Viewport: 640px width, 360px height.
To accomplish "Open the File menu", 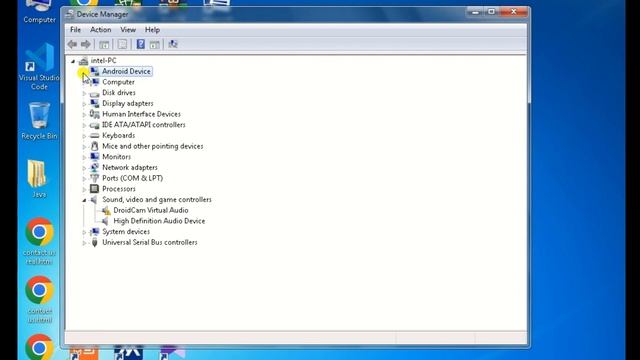I will tap(76, 30).
